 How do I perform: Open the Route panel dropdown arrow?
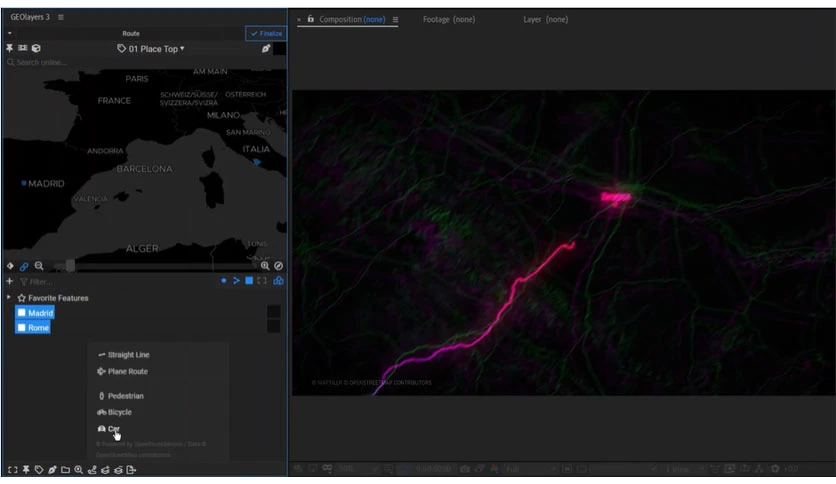[9, 33]
